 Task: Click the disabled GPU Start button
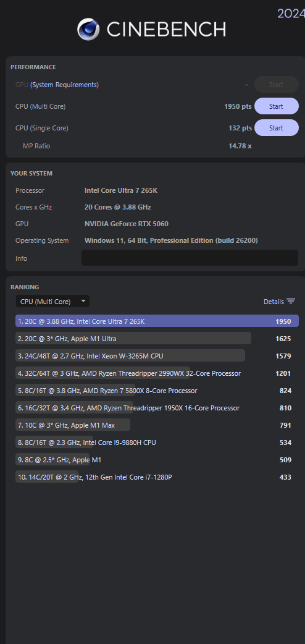[276, 85]
